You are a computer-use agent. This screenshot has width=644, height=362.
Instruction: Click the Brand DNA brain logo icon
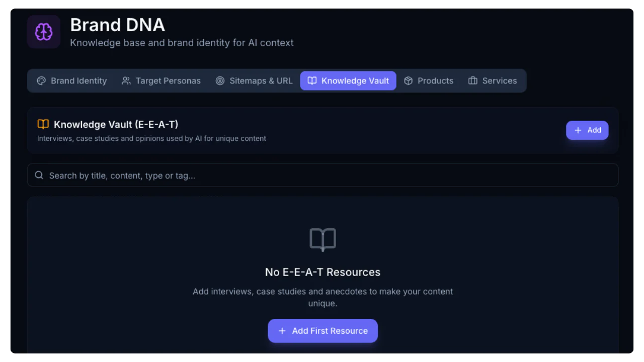[x=44, y=32]
